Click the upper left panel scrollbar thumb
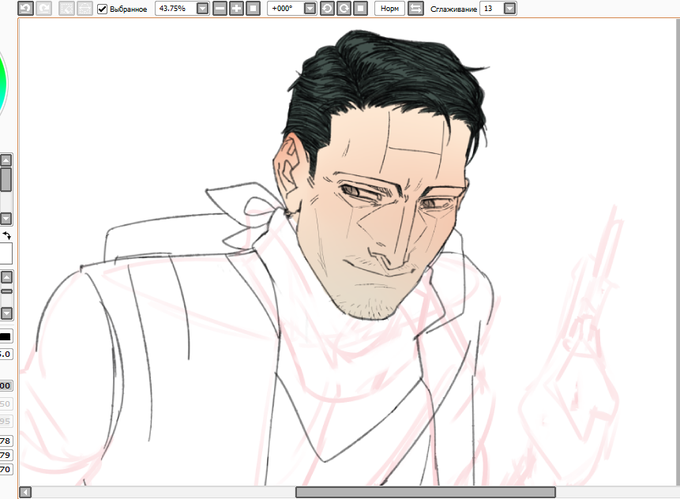This screenshot has width=680, height=499. [6, 179]
